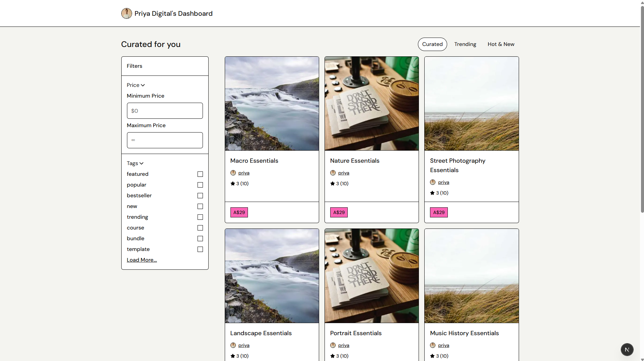Open the Nature Essentials product title
The image size is (644, 361).
click(354, 161)
